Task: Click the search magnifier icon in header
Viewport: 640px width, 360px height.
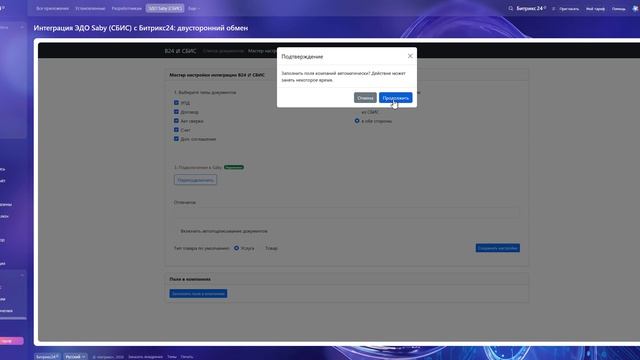Action: point(511,8)
